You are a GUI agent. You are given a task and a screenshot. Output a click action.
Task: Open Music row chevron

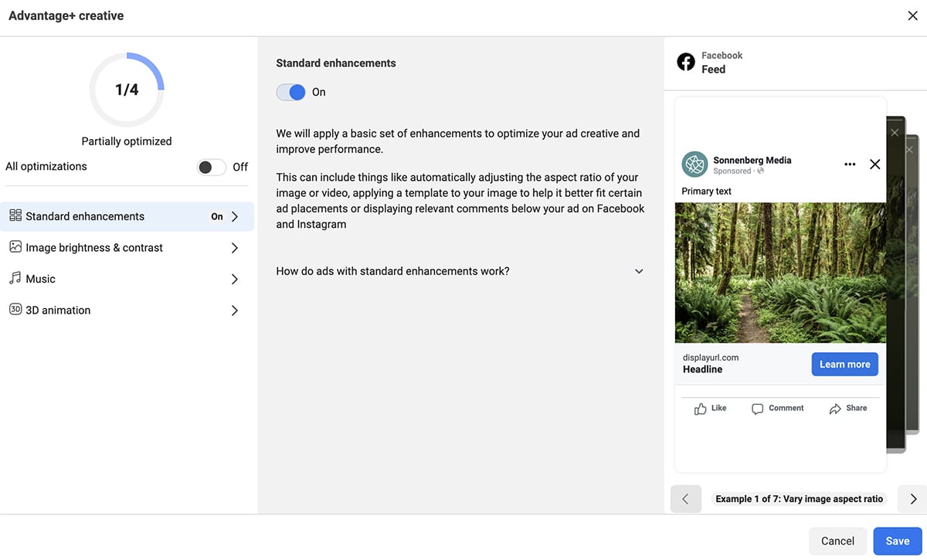coord(235,279)
